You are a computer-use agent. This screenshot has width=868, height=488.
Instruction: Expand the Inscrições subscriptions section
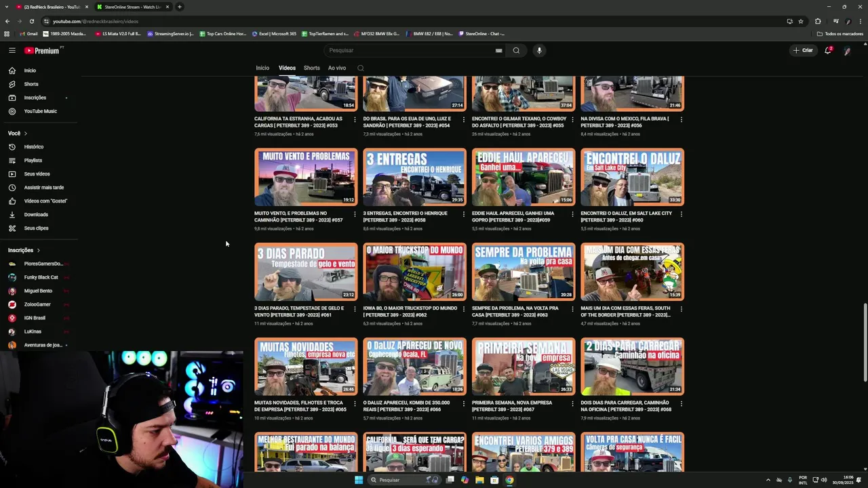(24, 250)
